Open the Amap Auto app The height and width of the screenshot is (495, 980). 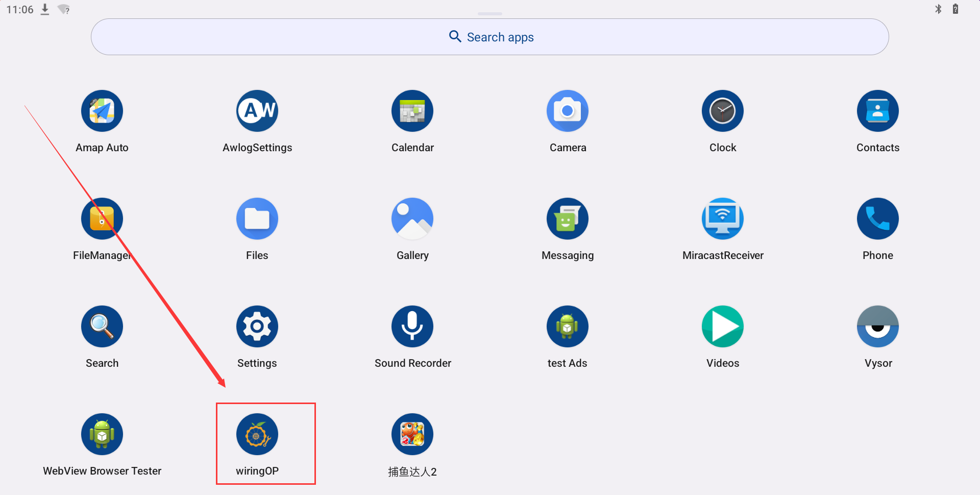[102, 111]
